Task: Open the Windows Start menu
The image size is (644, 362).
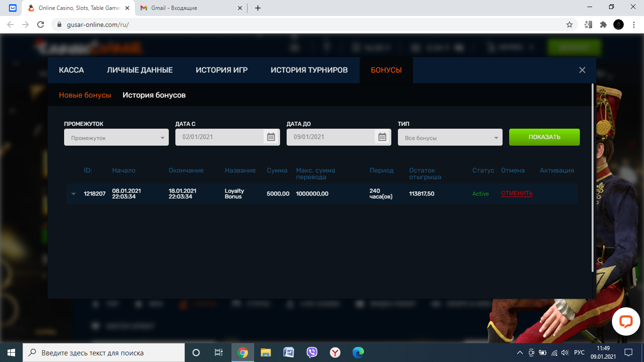Action: tap(11, 353)
